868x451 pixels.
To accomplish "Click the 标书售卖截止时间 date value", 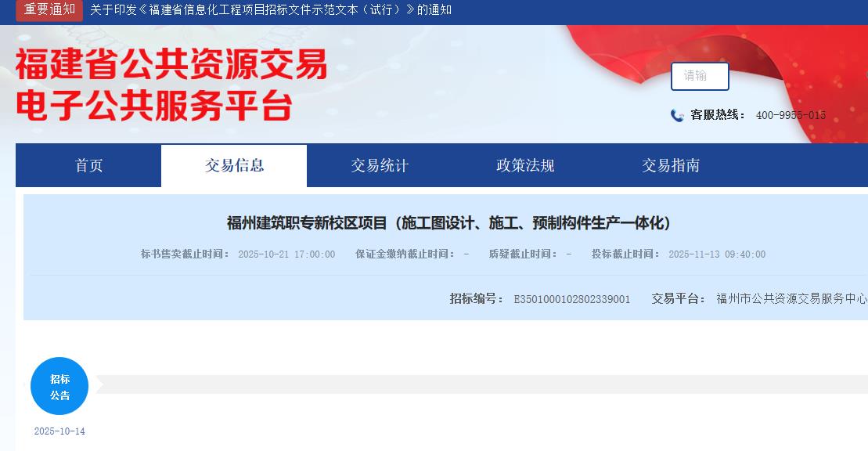I will (286, 254).
